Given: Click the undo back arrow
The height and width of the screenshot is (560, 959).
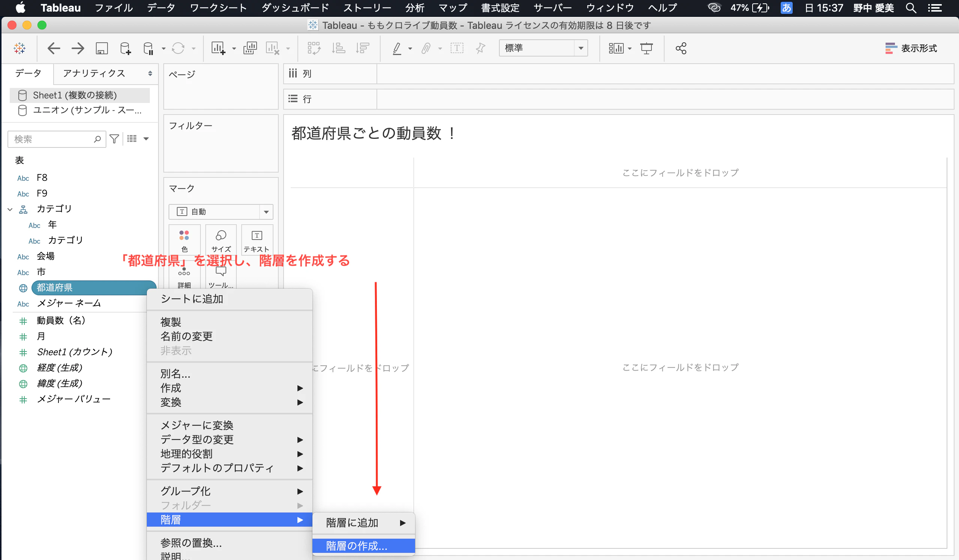Looking at the screenshot, I should tap(54, 48).
